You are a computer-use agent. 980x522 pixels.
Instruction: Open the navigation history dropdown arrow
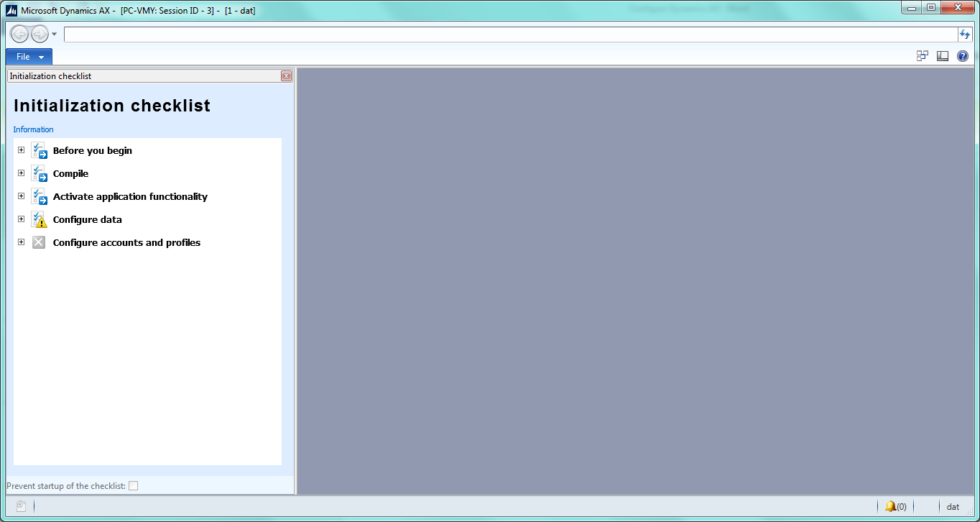55,34
